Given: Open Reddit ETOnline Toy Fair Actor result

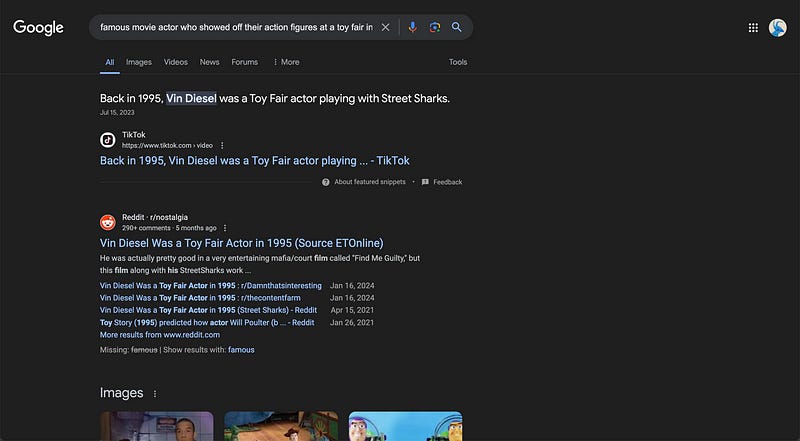Looking at the screenshot, I should point(241,243).
